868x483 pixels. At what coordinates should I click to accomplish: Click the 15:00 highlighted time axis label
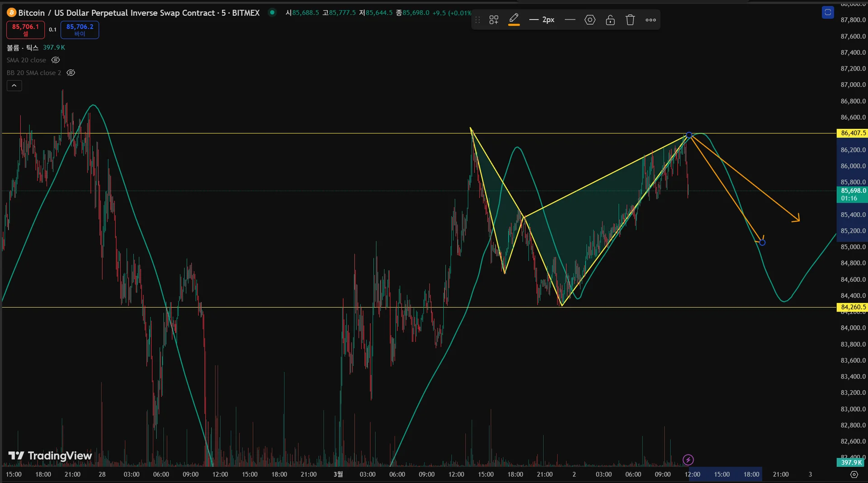coord(722,474)
